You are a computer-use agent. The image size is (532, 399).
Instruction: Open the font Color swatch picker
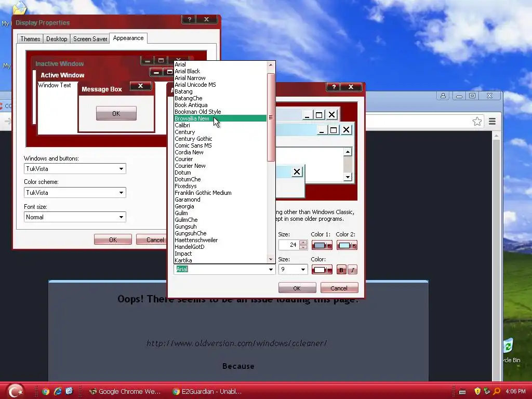coord(322,270)
